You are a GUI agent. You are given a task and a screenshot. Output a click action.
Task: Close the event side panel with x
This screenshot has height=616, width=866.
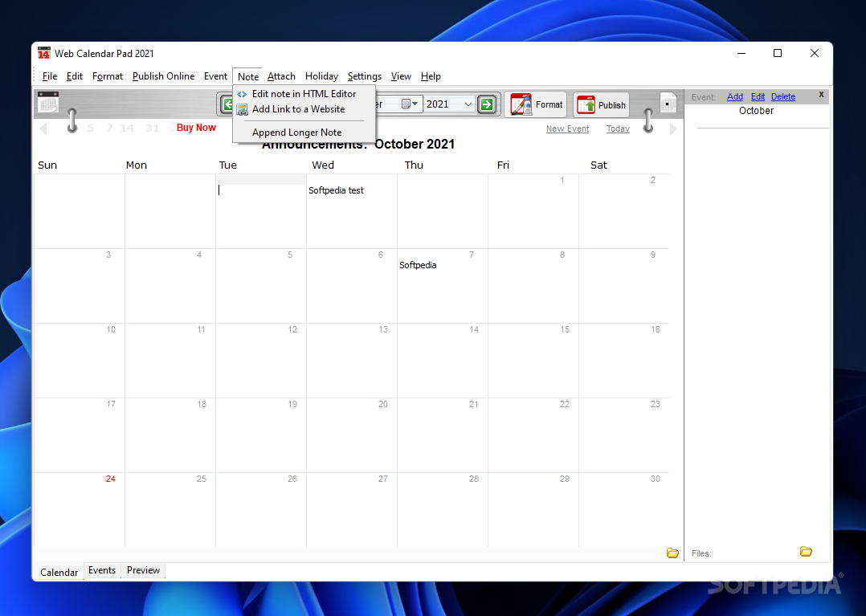coord(821,95)
